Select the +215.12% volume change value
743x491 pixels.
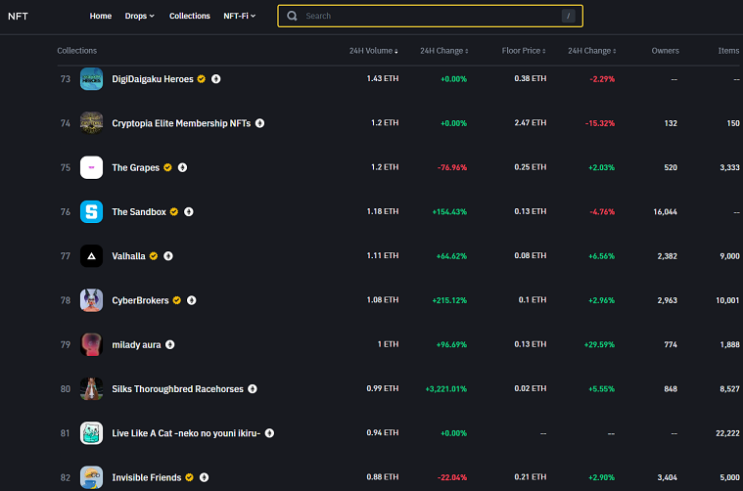(449, 300)
